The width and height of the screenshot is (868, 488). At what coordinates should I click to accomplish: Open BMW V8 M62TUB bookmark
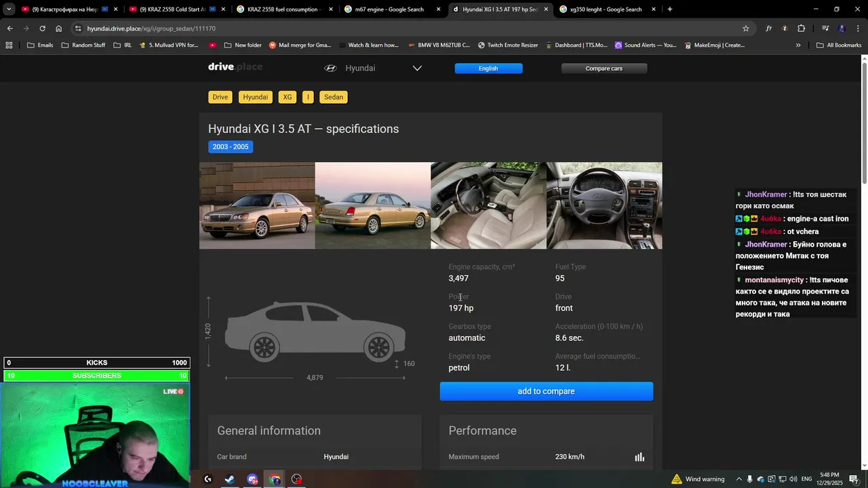[439, 45]
